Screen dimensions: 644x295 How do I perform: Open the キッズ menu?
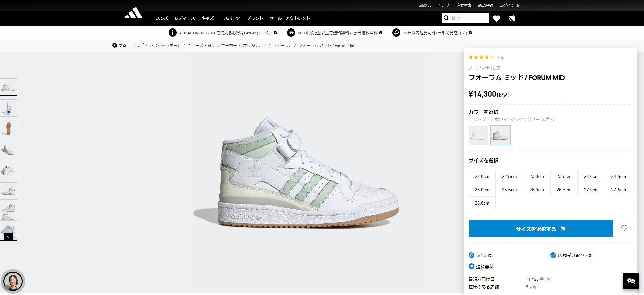click(x=208, y=18)
